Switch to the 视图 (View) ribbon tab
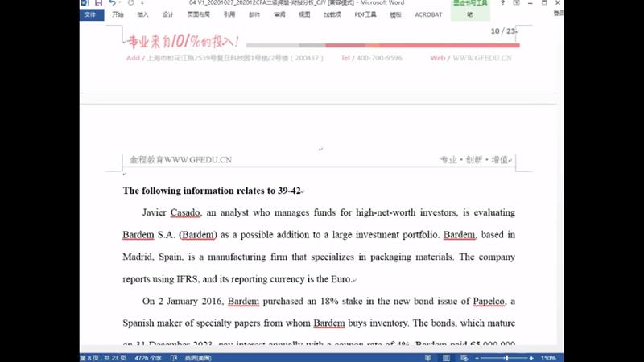 coord(304,14)
